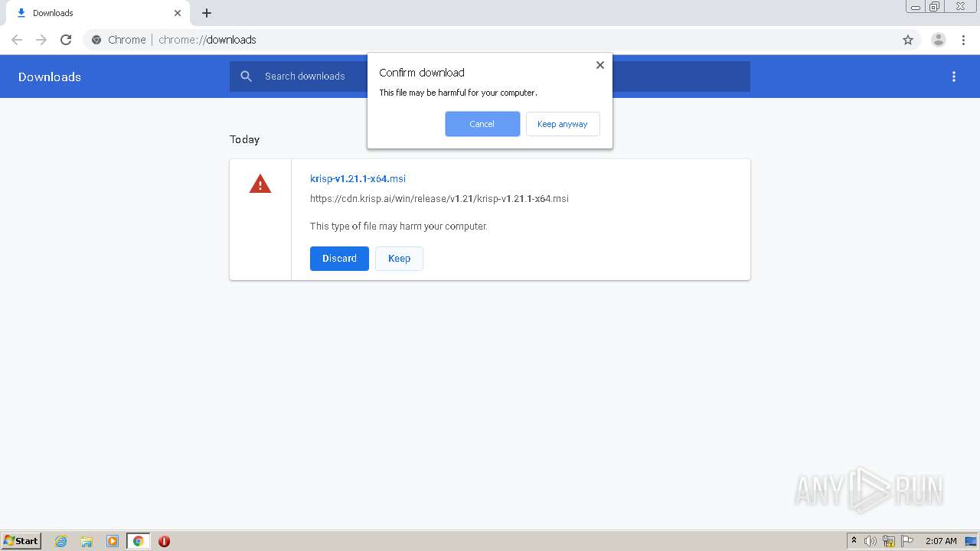Image resolution: width=980 pixels, height=551 pixels.
Task: Click the magnifier search icon
Action: (x=246, y=77)
